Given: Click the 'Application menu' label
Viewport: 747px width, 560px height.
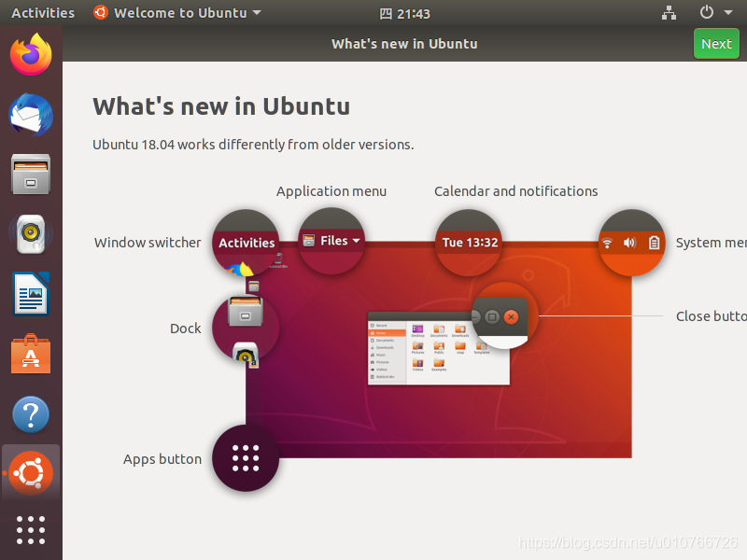Looking at the screenshot, I should pyautogui.click(x=331, y=191).
